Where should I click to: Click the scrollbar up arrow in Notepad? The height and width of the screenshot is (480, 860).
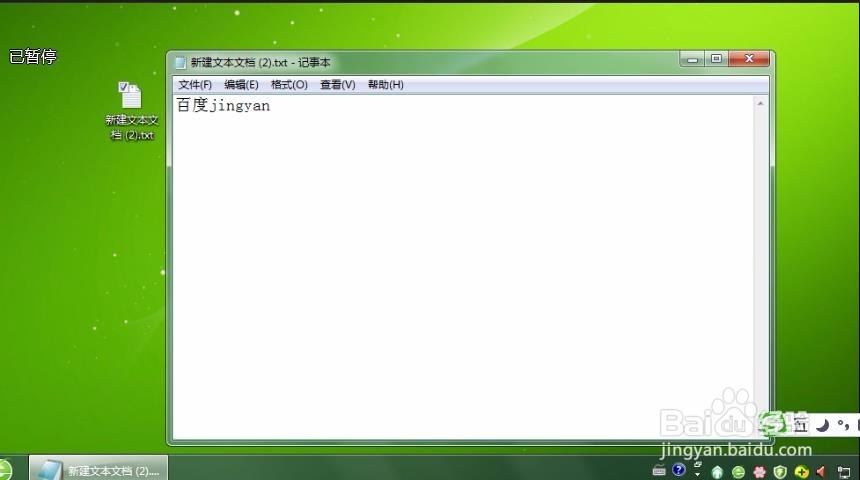click(x=760, y=103)
